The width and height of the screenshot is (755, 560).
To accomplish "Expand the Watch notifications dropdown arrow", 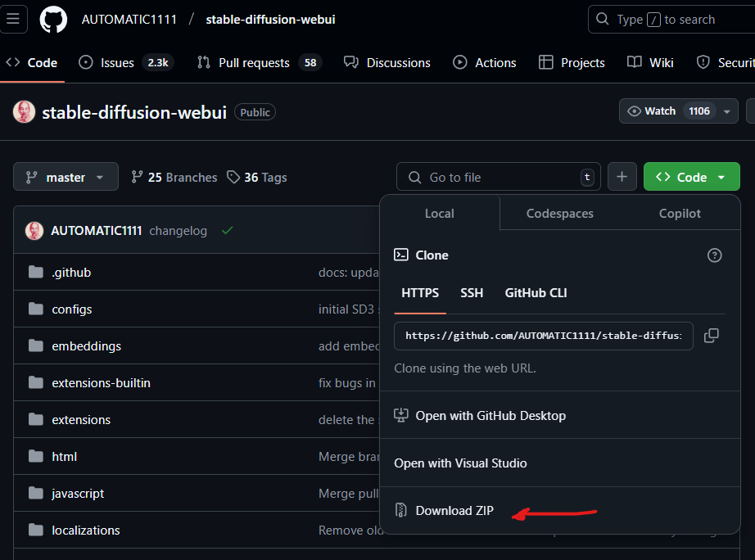I will tap(727, 111).
